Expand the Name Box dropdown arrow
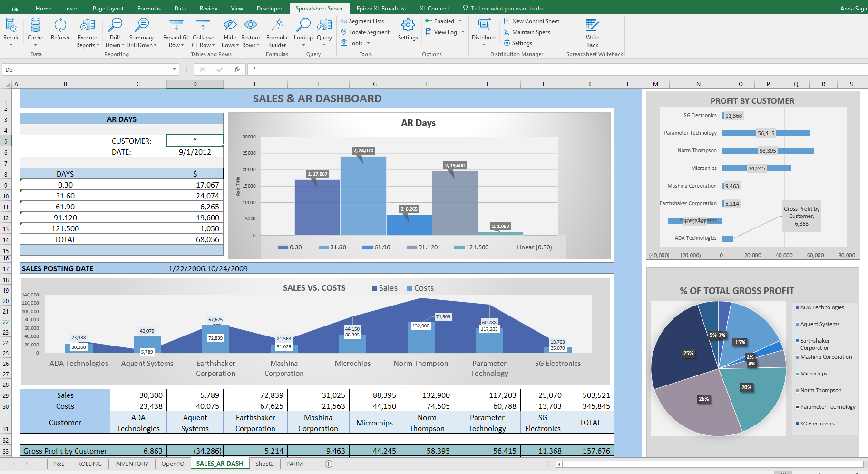Image resolution: width=868 pixels, height=474 pixels. pyautogui.click(x=174, y=69)
